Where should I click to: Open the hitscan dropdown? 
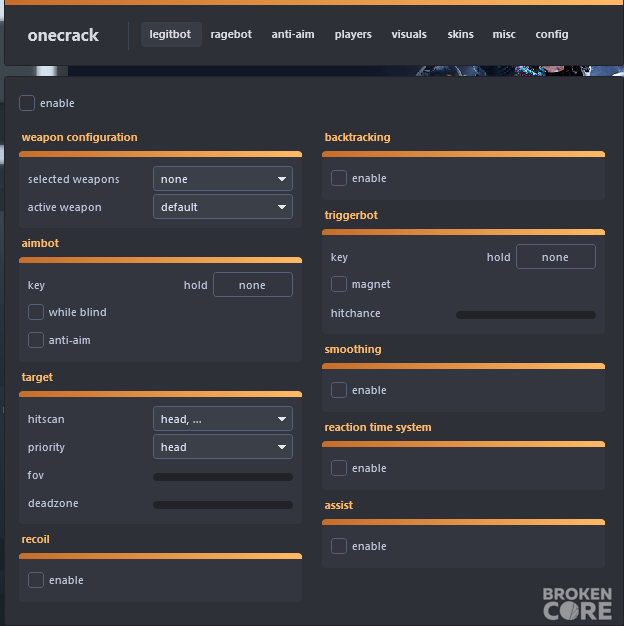click(223, 419)
